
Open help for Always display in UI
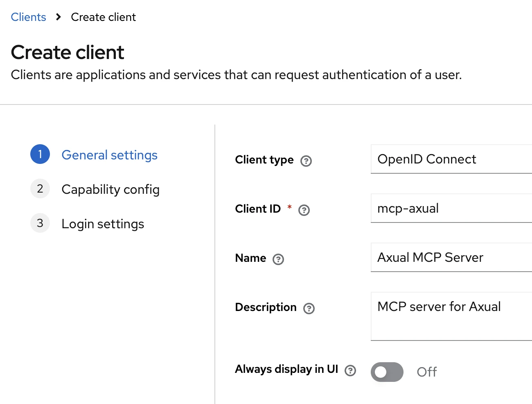(x=350, y=370)
